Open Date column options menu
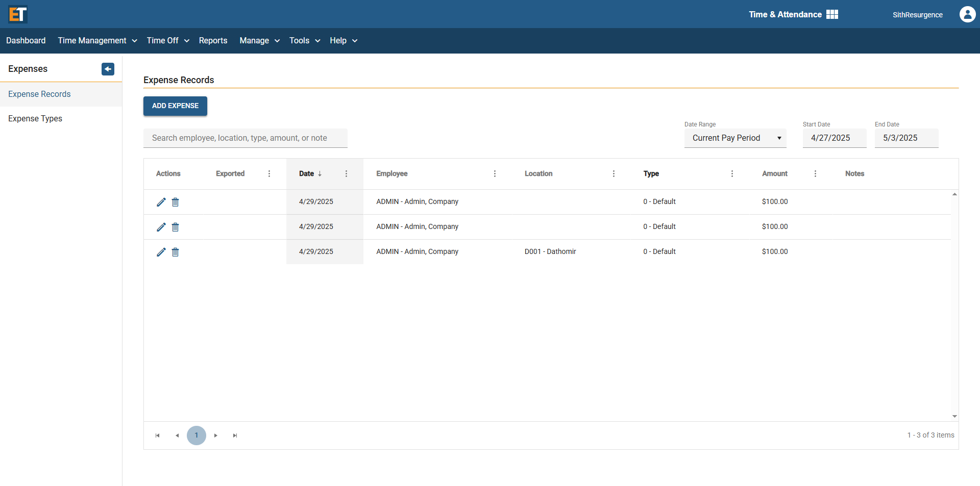Screen dimensions: 980x486 pyautogui.click(x=347, y=174)
